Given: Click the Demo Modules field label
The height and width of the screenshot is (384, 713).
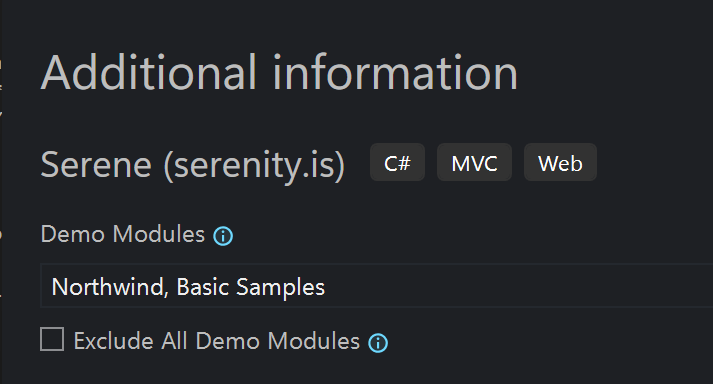Looking at the screenshot, I should pyautogui.click(x=123, y=234).
